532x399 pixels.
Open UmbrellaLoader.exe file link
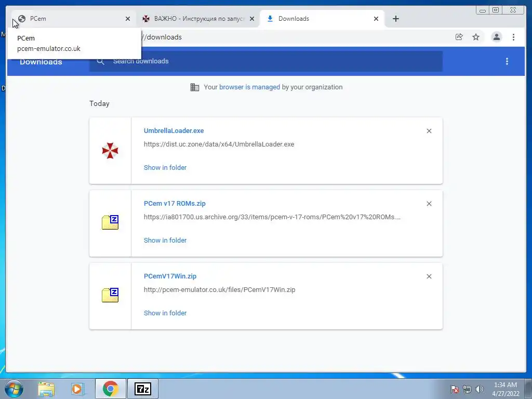click(174, 130)
